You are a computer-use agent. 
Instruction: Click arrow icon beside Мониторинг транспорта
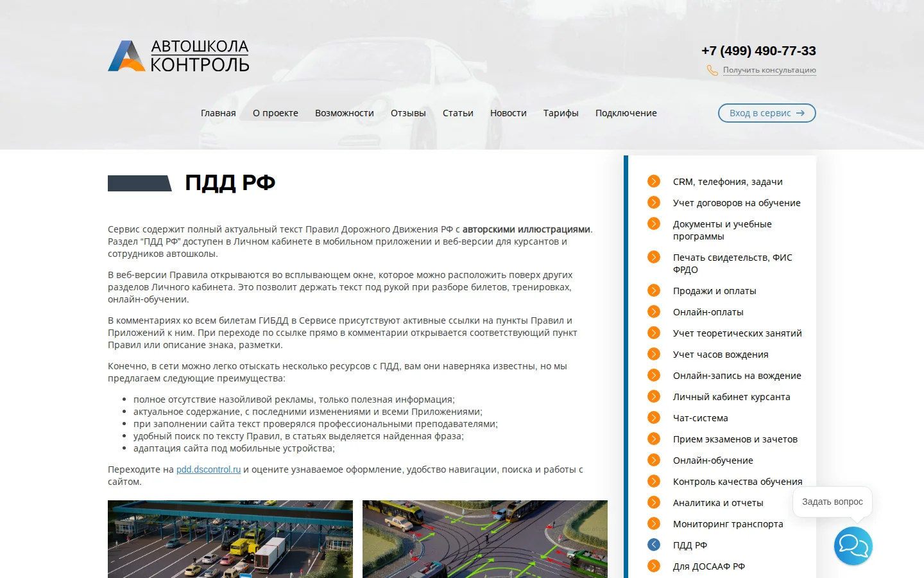tap(654, 523)
